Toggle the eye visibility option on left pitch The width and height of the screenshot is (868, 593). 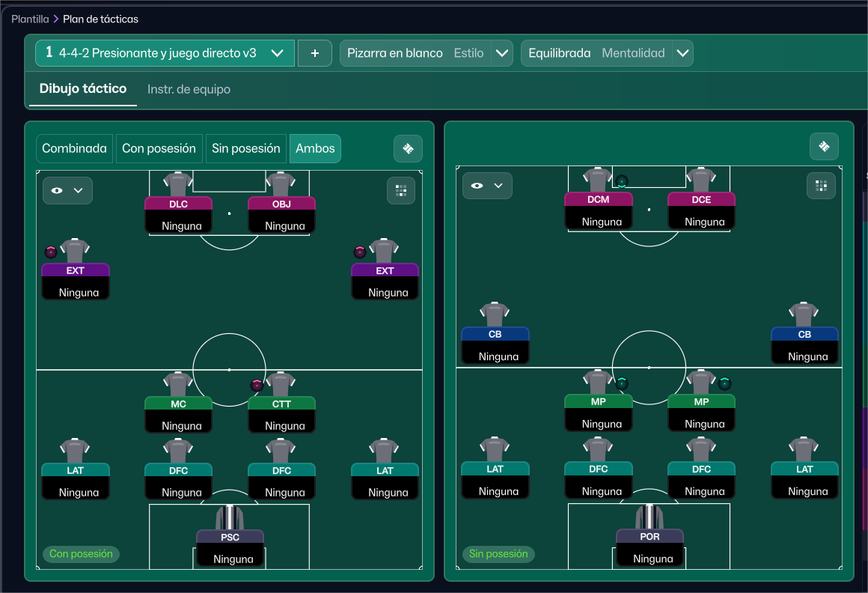pyautogui.click(x=67, y=190)
